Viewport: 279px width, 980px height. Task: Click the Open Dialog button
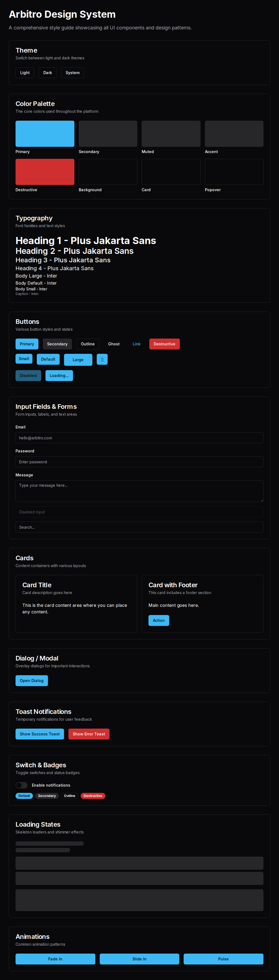pos(32,681)
